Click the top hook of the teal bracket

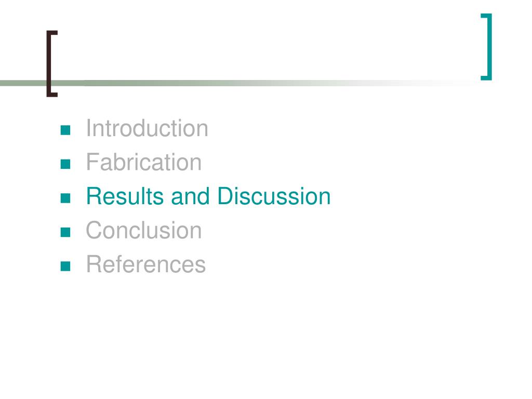[x=486, y=15]
